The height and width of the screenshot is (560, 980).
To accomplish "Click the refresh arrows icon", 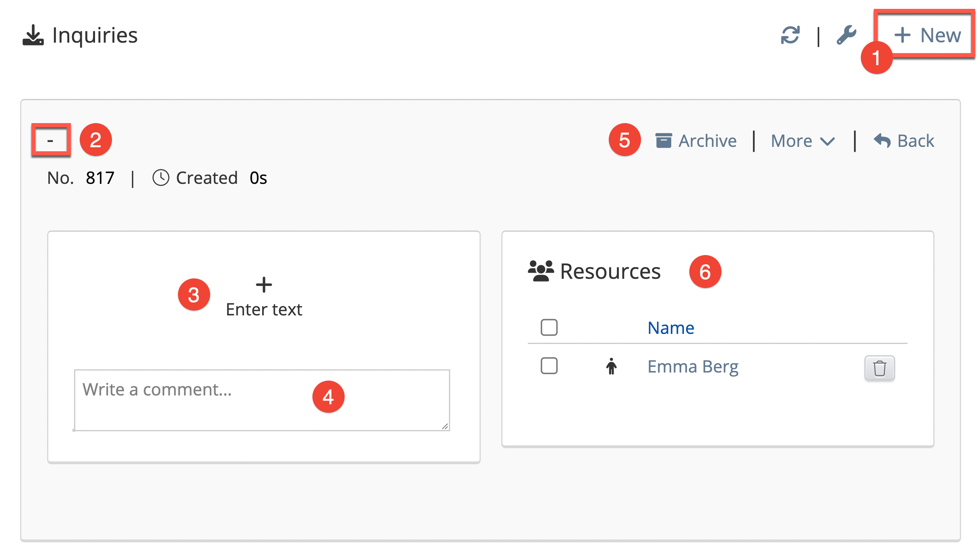I will click(790, 35).
